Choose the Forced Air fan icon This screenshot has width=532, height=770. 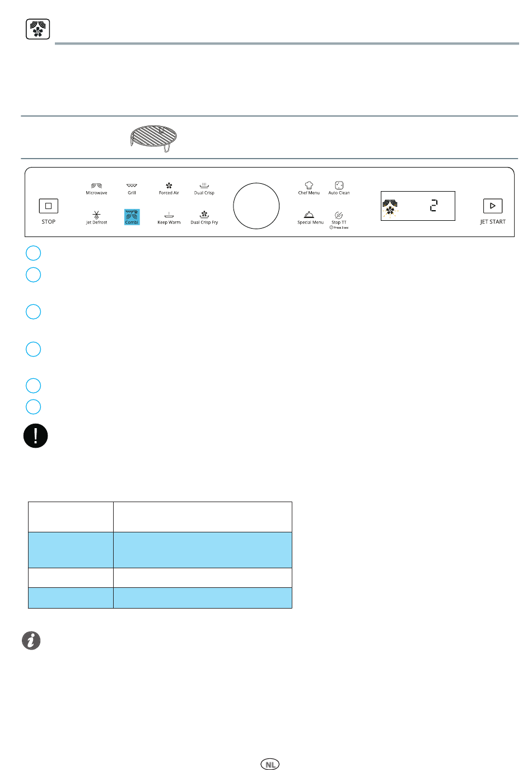tap(169, 185)
